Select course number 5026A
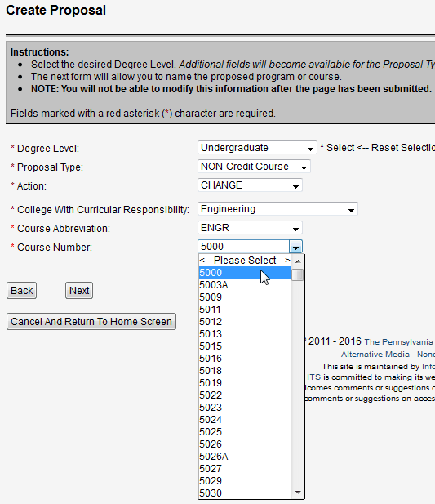Screen dimensions: 435x504 (x=245, y=457)
